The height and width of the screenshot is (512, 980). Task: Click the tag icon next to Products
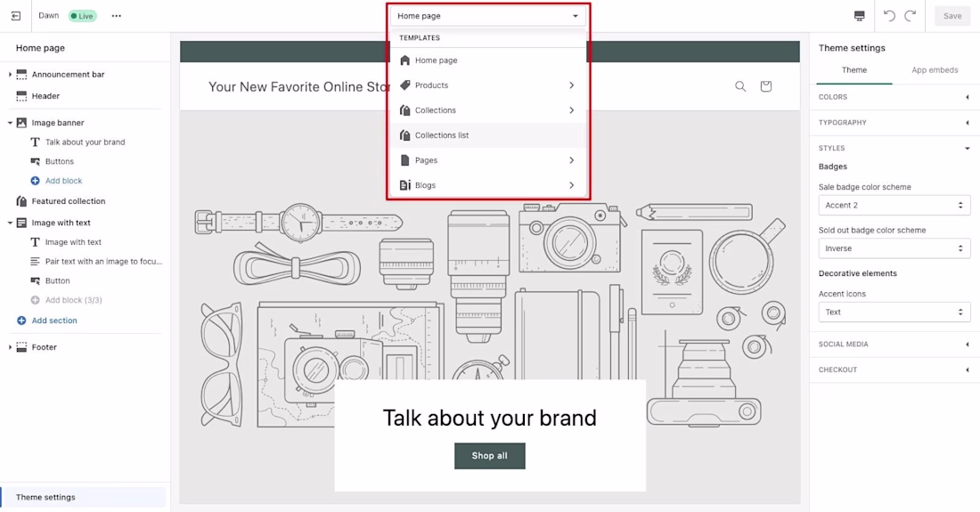click(x=405, y=85)
